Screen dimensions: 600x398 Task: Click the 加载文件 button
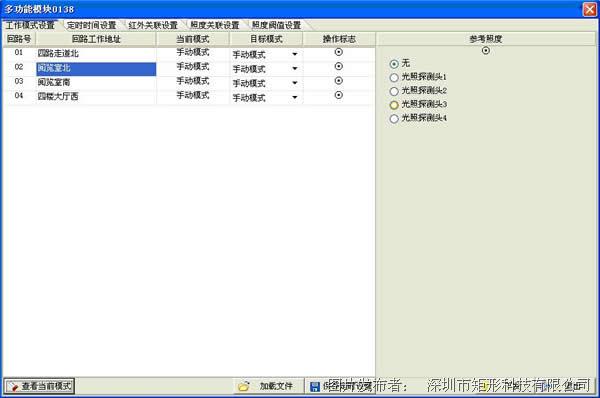pyautogui.click(x=268, y=386)
